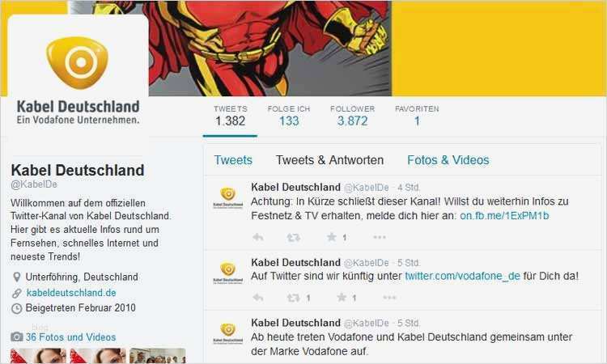Retweet the vodafone_de tweet
Screen dimensions: 607x364
point(294,298)
